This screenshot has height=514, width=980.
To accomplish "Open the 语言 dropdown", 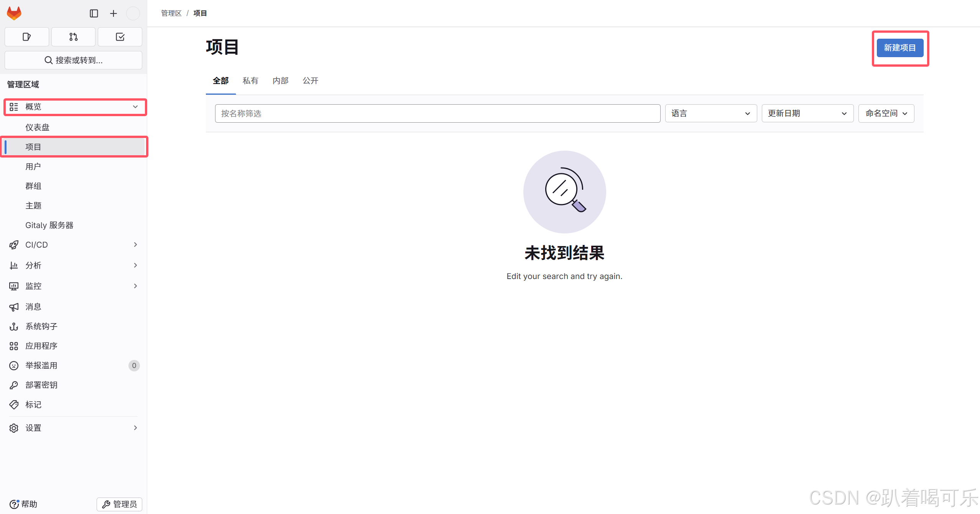I will click(711, 113).
